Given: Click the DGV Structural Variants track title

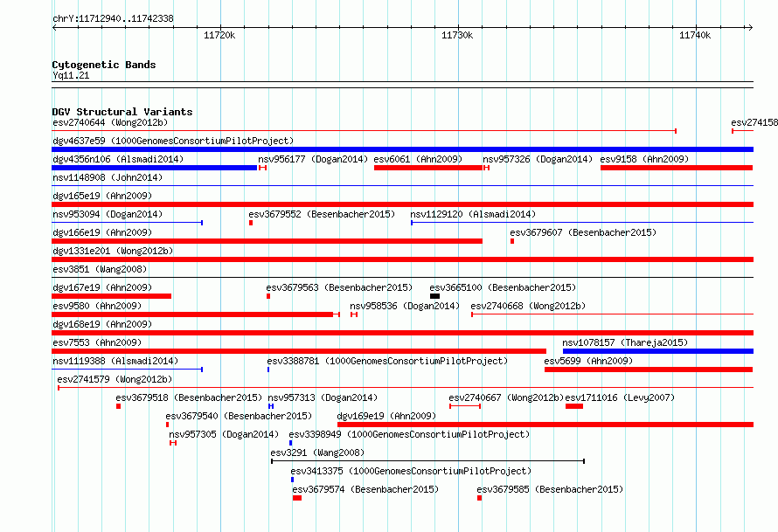Looking at the screenshot, I should click(x=122, y=112).
